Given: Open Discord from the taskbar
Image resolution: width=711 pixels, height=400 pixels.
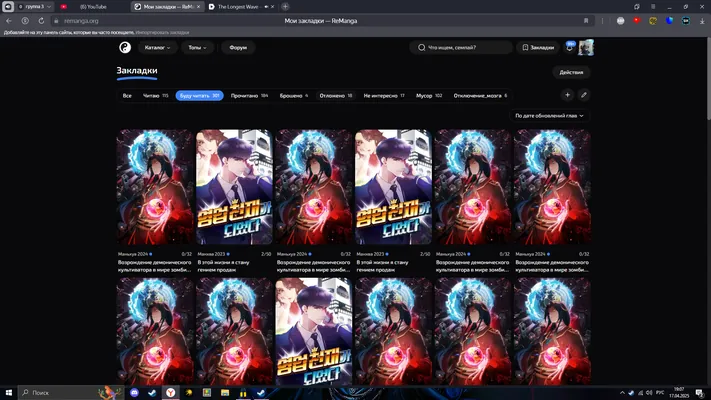Looking at the screenshot, I should pyautogui.click(x=134, y=393).
